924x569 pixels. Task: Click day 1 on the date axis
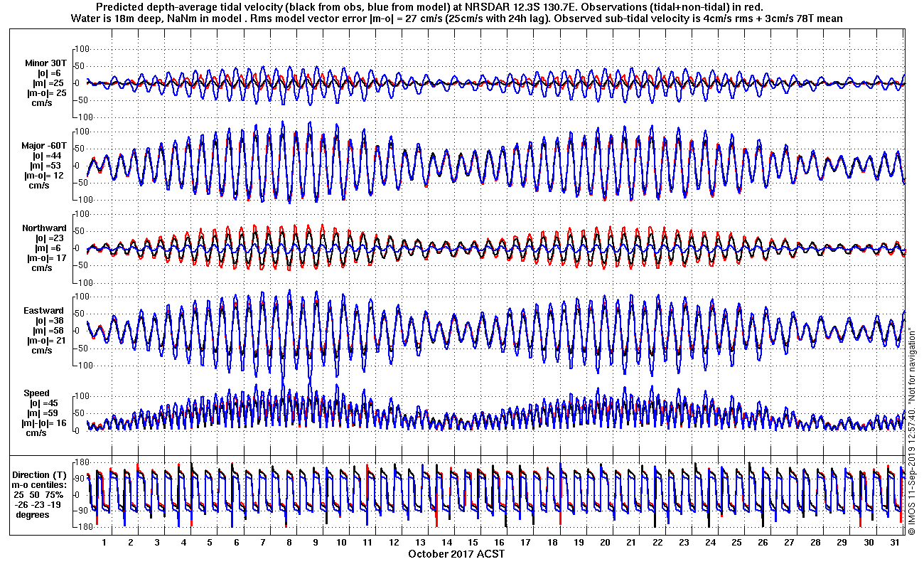[x=104, y=542]
